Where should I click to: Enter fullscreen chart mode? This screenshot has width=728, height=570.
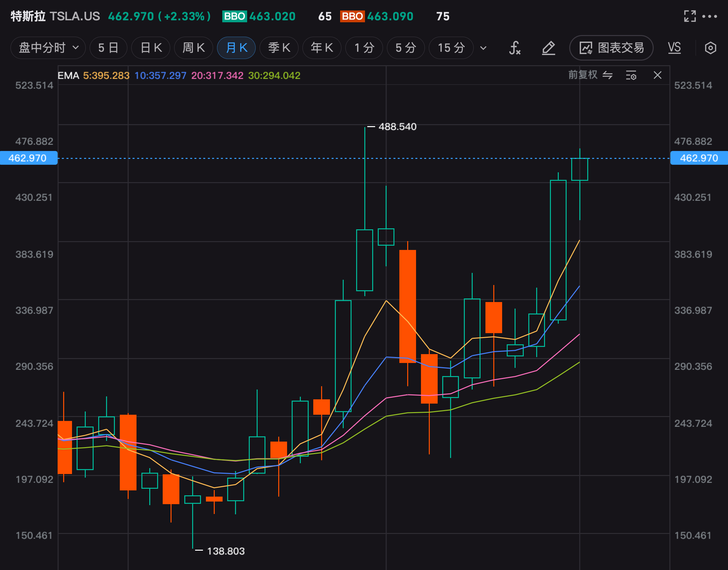690,16
